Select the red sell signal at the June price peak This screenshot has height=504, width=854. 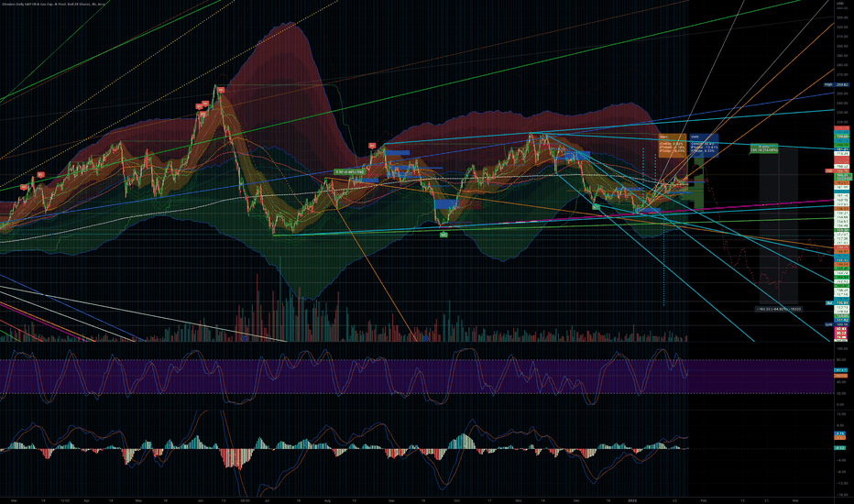tap(222, 91)
